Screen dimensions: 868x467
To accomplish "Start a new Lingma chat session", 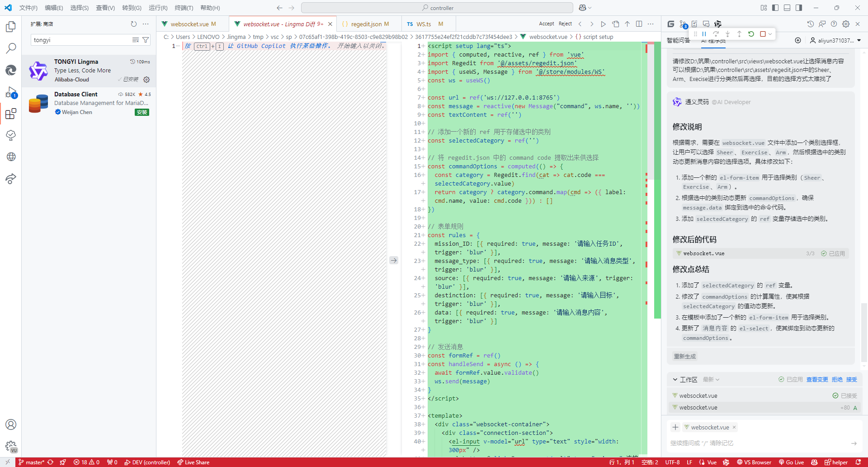I will pyautogui.click(x=798, y=40).
